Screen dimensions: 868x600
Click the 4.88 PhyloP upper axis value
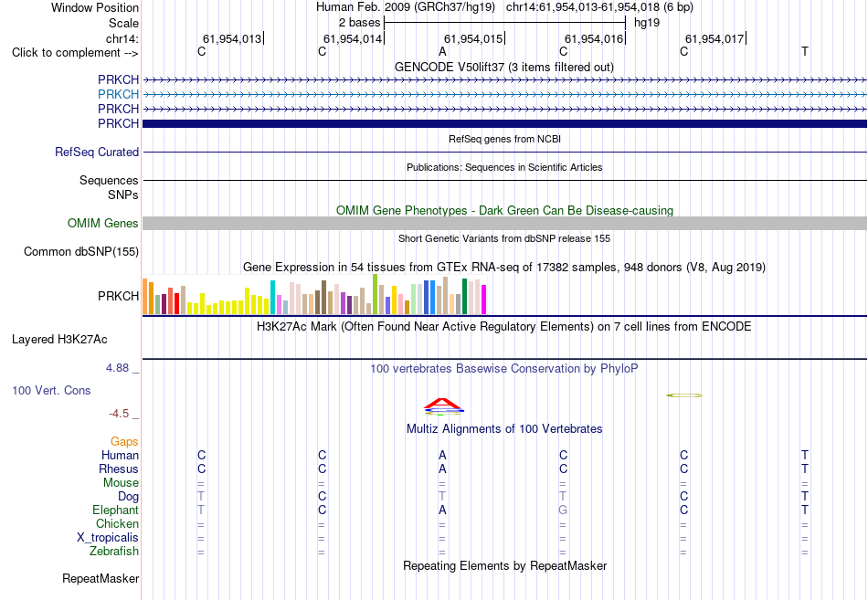tap(117, 368)
